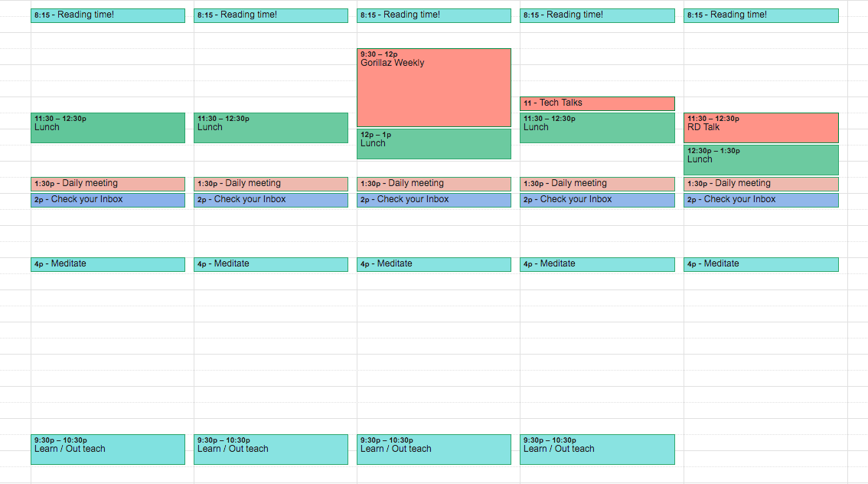Open the second column's Check your Inbox event
This screenshot has height=484, width=868.
pyautogui.click(x=271, y=200)
